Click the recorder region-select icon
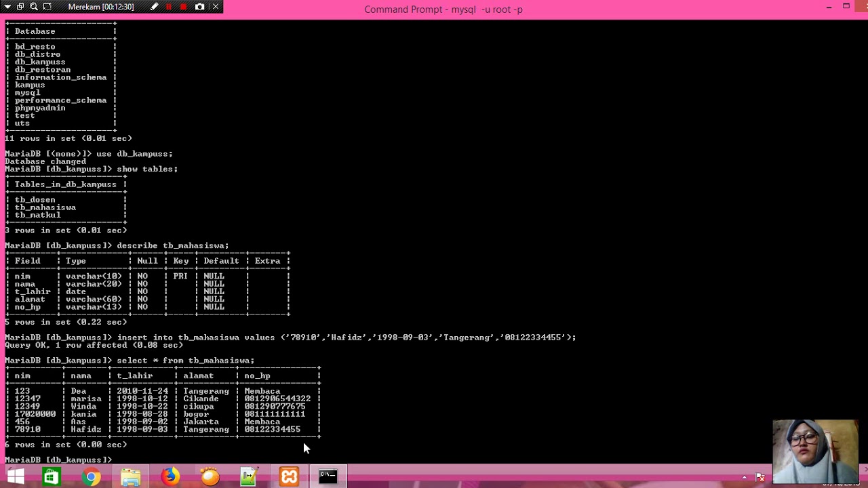This screenshot has width=868, height=488. (x=47, y=7)
